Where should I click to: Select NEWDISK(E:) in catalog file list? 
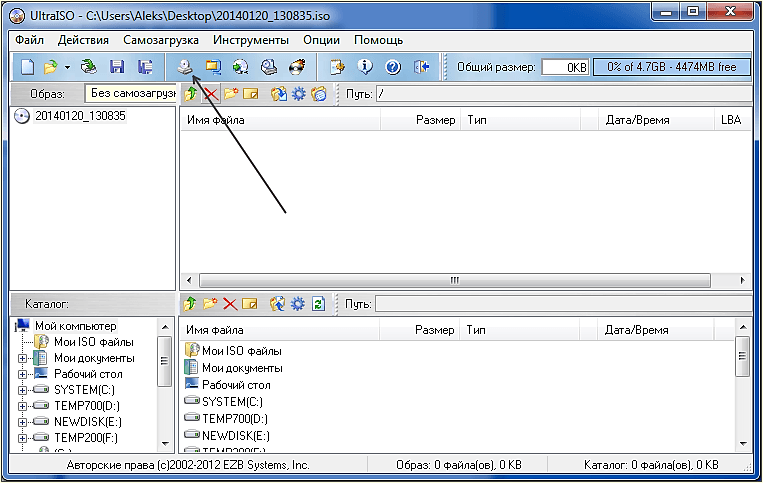click(x=236, y=435)
